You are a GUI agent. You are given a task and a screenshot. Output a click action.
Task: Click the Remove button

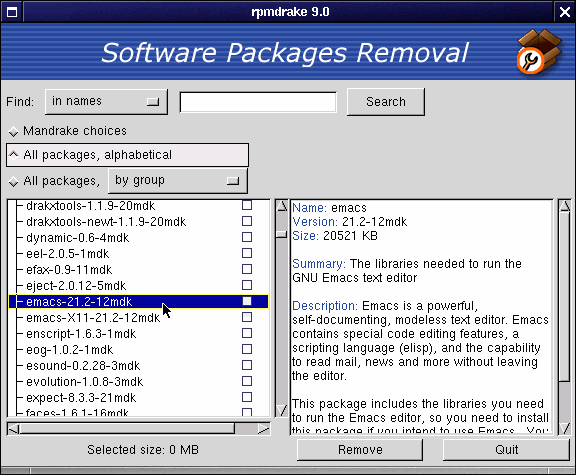[x=360, y=450]
